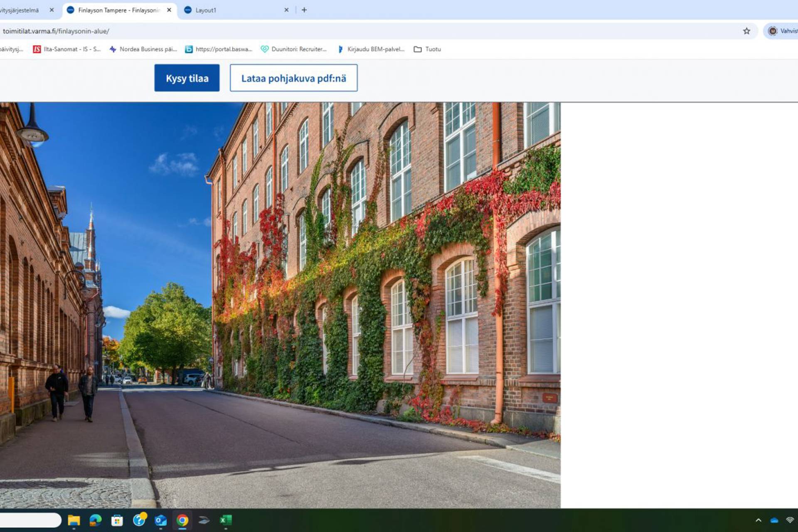The width and height of the screenshot is (798, 532).
Task: Open Excel from the taskbar
Action: click(226, 520)
